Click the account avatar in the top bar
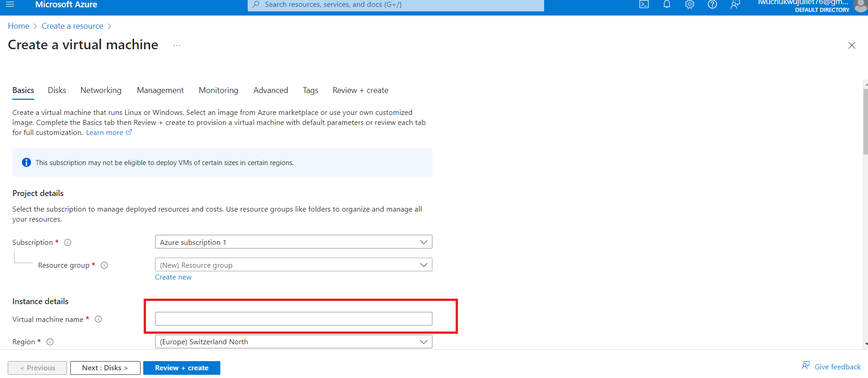 [x=861, y=5]
